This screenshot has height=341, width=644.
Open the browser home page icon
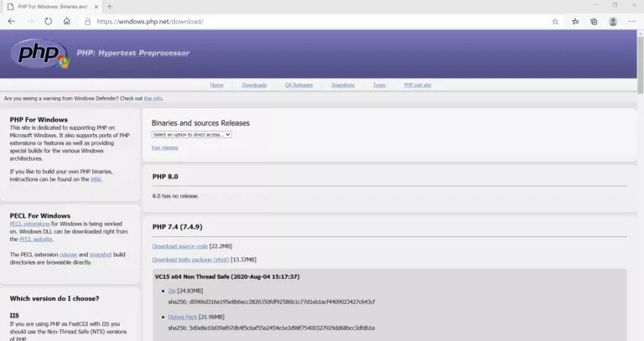pos(66,21)
